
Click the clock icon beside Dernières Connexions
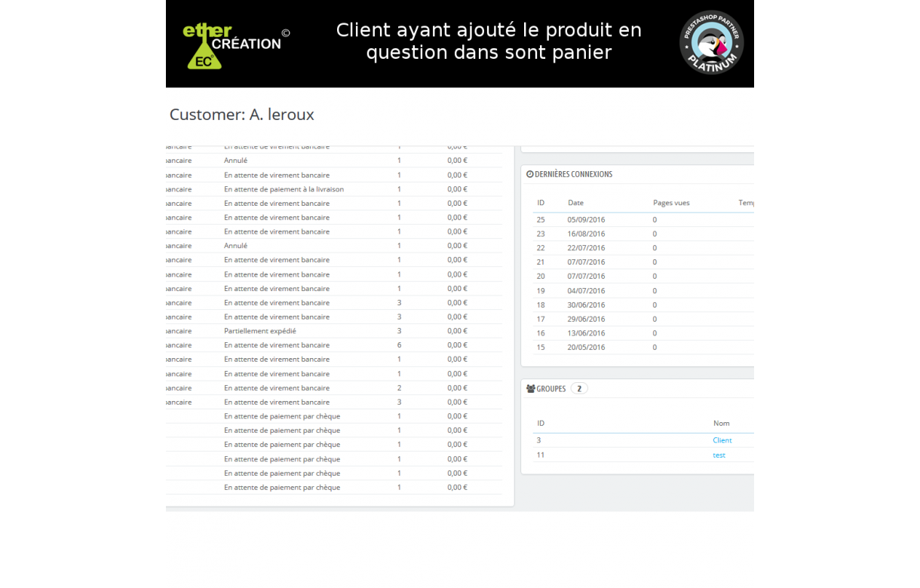click(529, 174)
